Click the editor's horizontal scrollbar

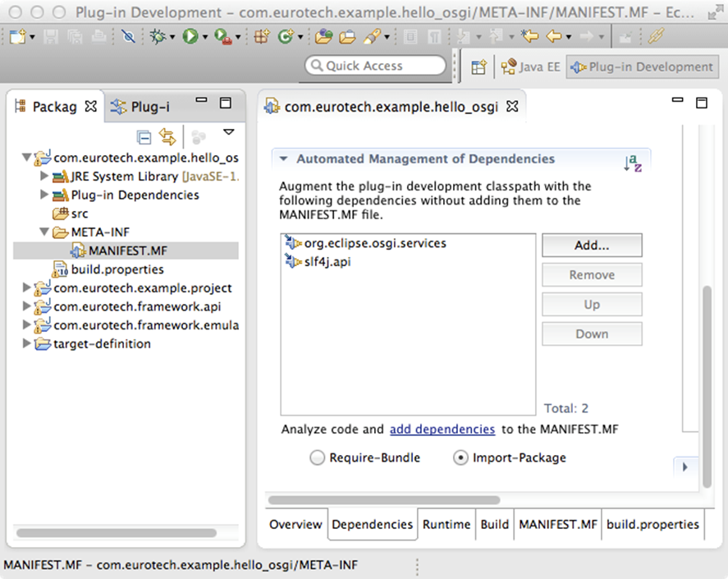[x=384, y=500]
